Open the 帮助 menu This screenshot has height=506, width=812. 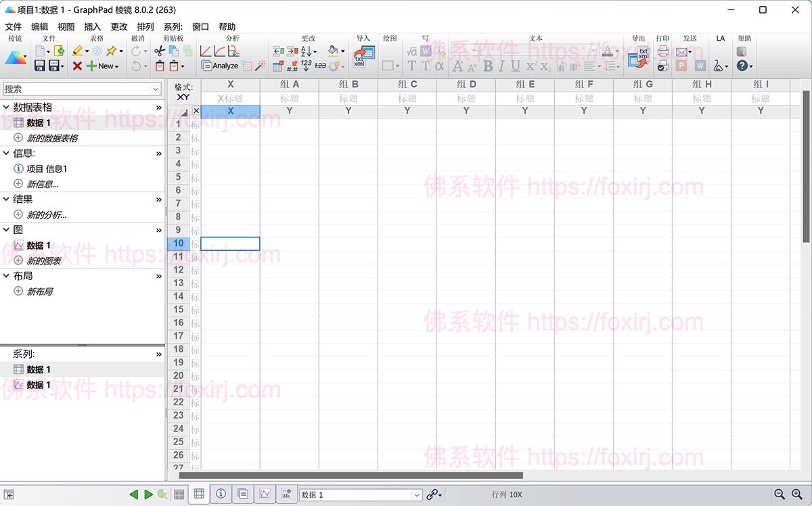[x=227, y=27]
